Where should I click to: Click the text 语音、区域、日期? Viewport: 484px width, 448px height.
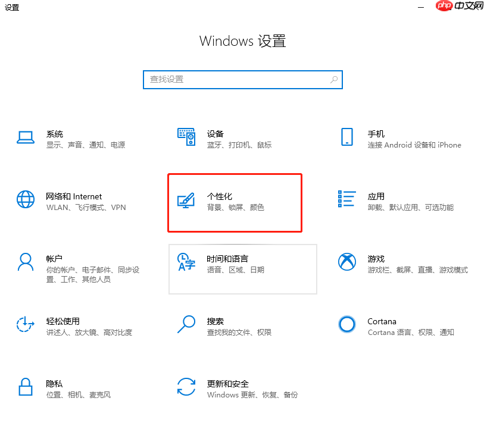[236, 270]
